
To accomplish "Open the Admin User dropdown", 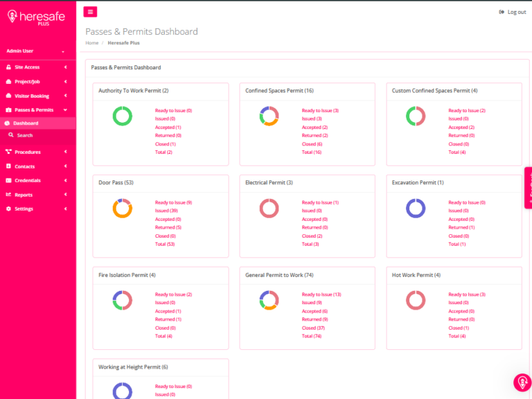I will point(35,51).
